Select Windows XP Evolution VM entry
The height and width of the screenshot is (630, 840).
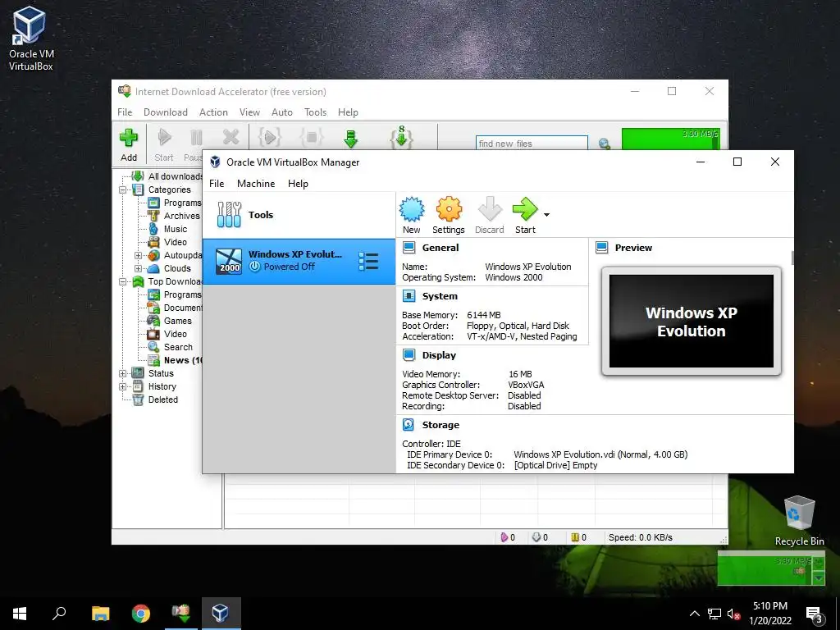point(299,262)
